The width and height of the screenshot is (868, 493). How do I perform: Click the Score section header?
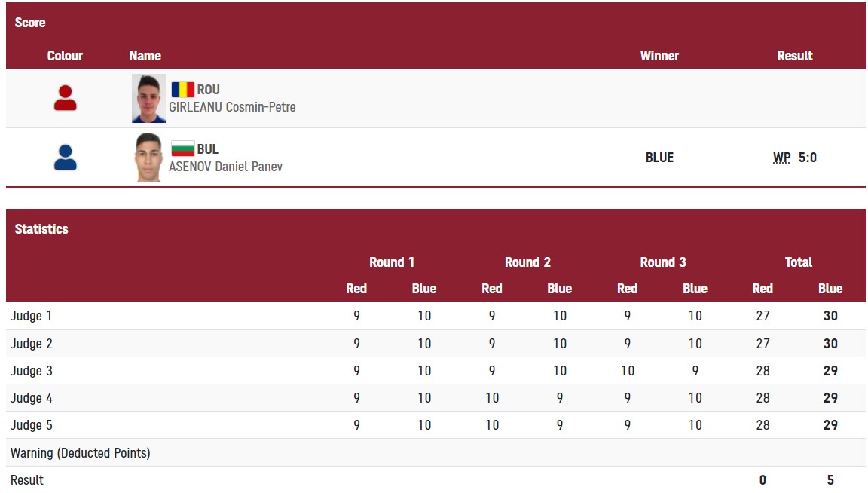coord(30,23)
